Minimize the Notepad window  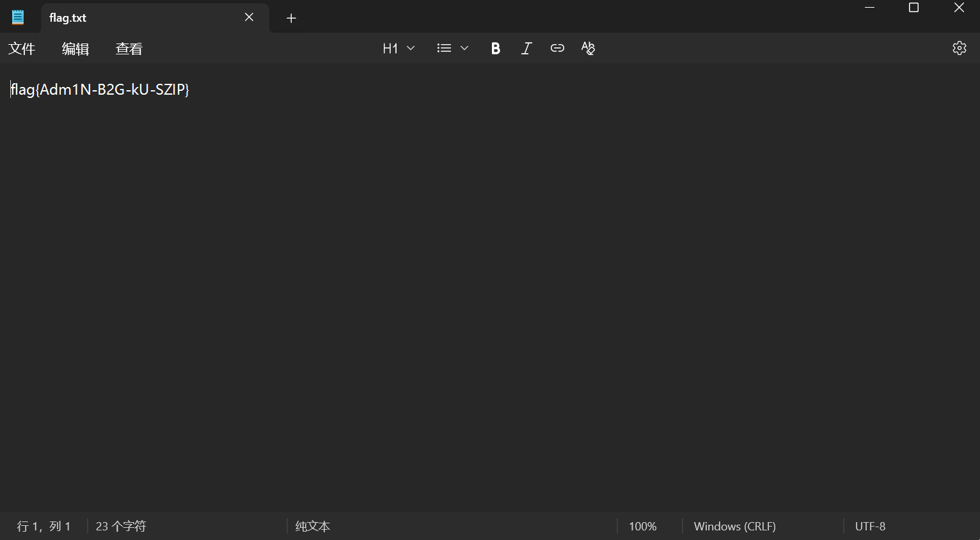pyautogui.click(x=869, y=8)
